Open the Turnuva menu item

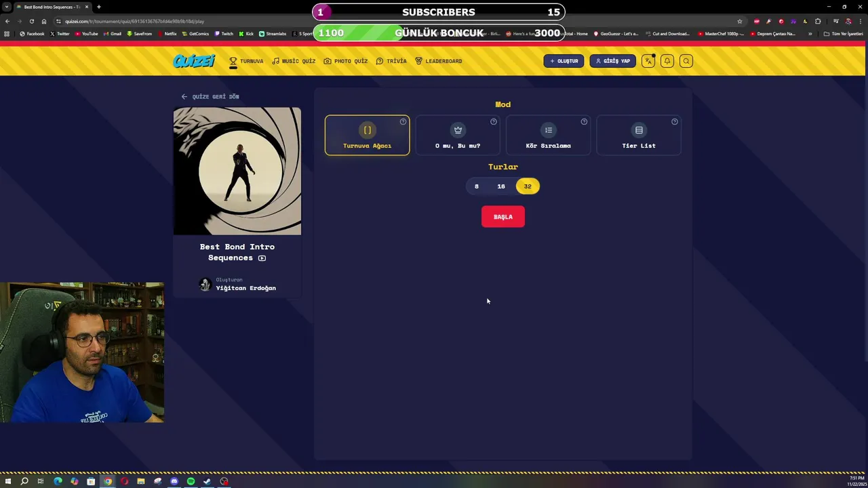(x=246, y=61)
